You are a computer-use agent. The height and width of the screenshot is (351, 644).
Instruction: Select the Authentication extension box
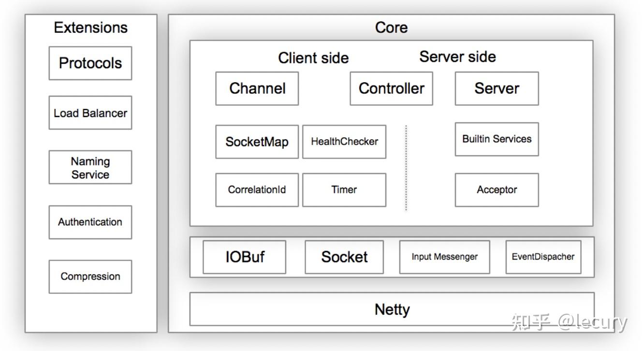point(90,222)
